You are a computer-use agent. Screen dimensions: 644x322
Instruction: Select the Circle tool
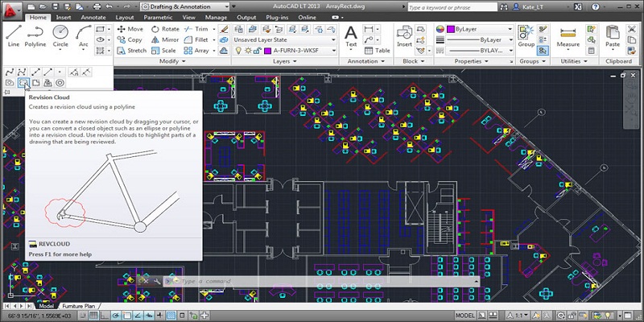click(x=60, y=35)
